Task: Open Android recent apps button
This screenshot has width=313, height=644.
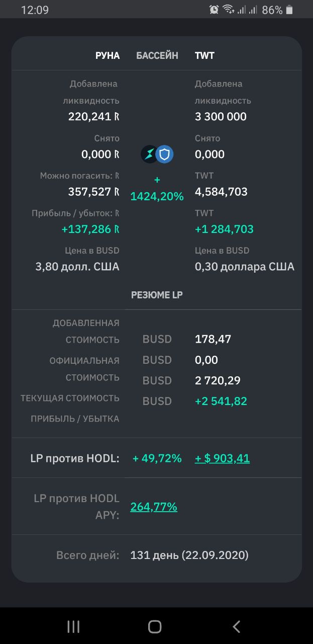Action: [x=73, y=626]
